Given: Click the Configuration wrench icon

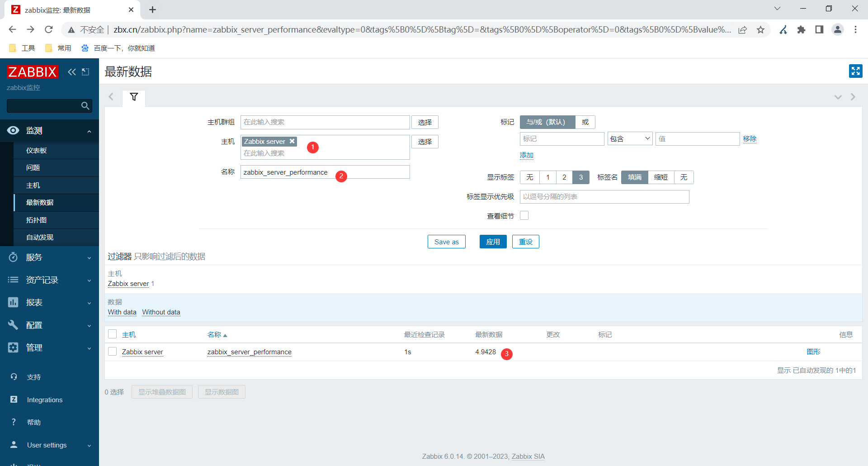Looking at the screenshot, I should point(13,325).
